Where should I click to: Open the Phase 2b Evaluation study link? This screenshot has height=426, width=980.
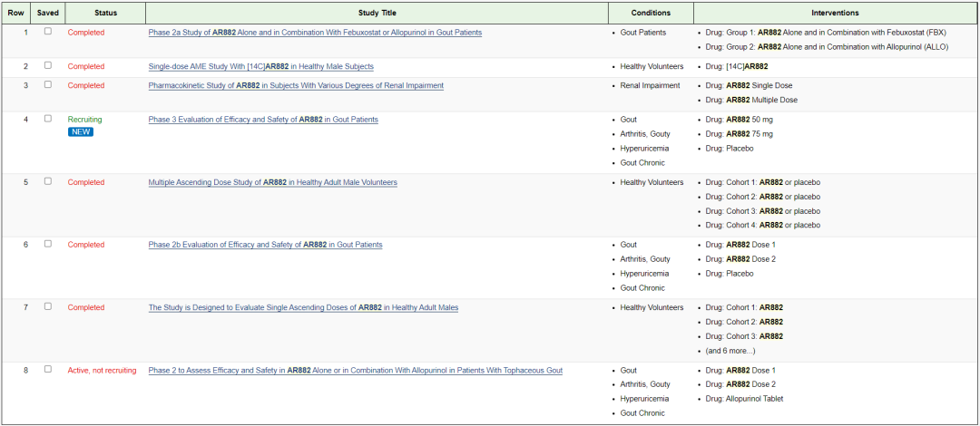tap(265, 245)
